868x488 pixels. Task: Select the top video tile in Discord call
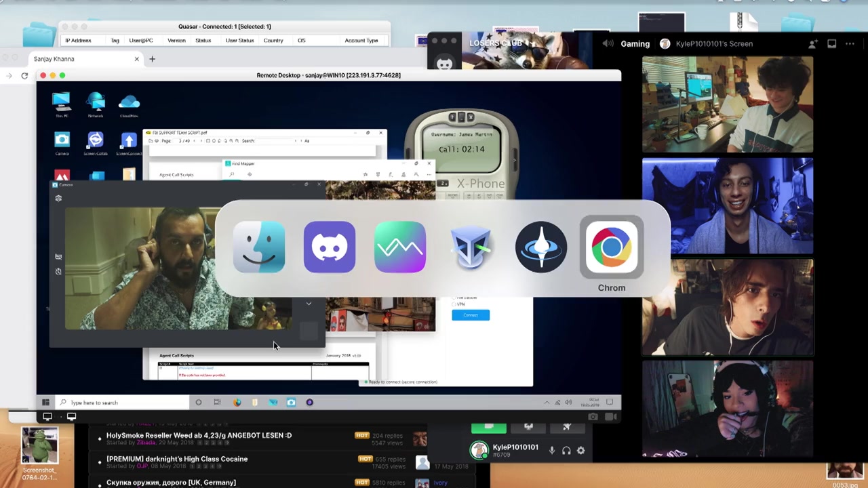(728, 104)
